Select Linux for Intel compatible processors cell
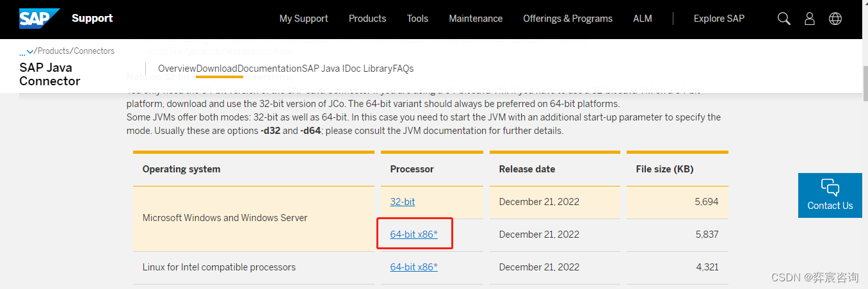Image resolution: width=868 pixels, height=289 pixels. [253, 267]
